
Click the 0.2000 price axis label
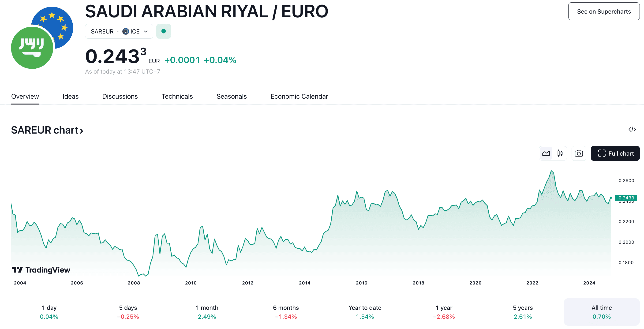(x=626, y=242)
